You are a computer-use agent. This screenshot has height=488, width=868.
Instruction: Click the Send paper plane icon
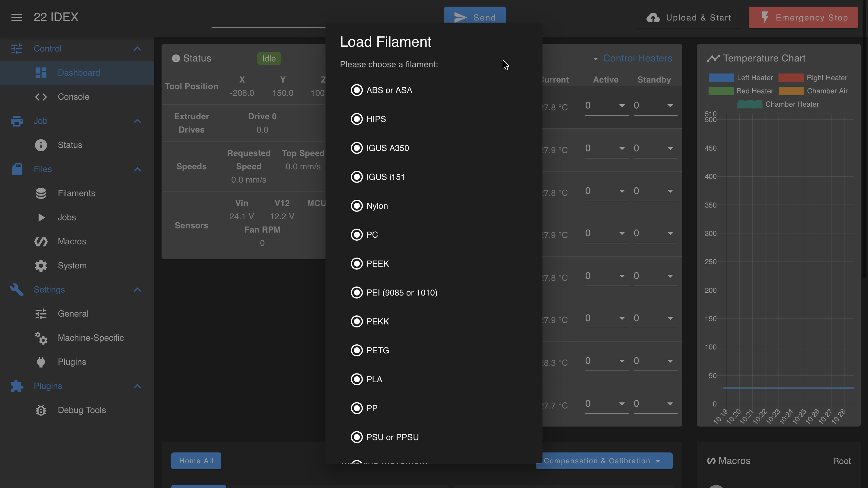460,17
